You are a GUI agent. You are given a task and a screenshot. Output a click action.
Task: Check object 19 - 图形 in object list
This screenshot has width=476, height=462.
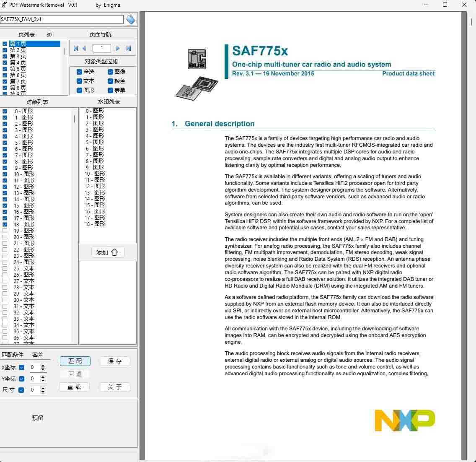click(5, 231)
